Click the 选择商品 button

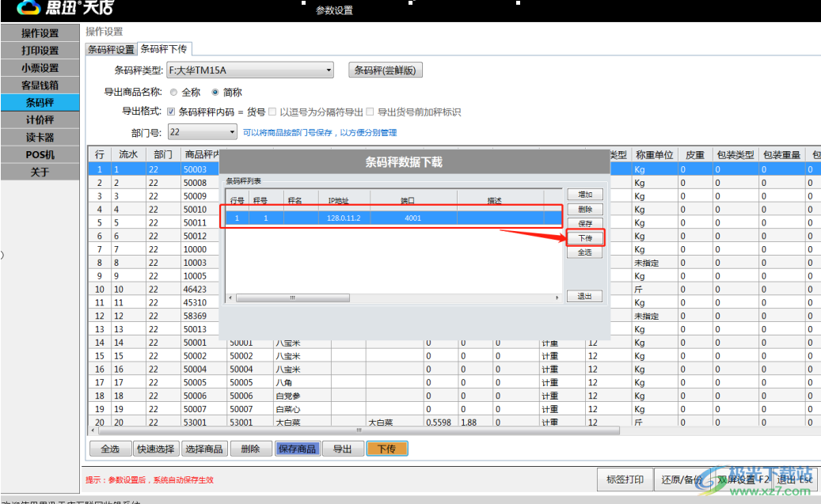(204, 449)
